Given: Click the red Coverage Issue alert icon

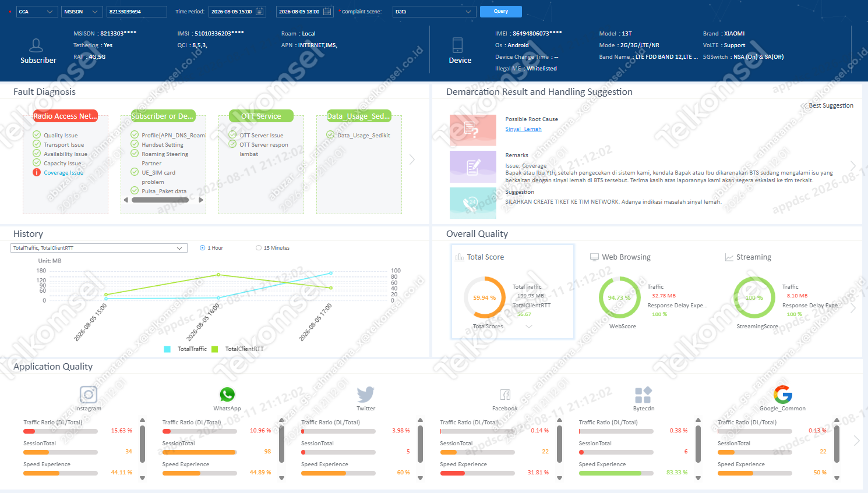Looking at the screenshot, I should click(x=37, y=172).
